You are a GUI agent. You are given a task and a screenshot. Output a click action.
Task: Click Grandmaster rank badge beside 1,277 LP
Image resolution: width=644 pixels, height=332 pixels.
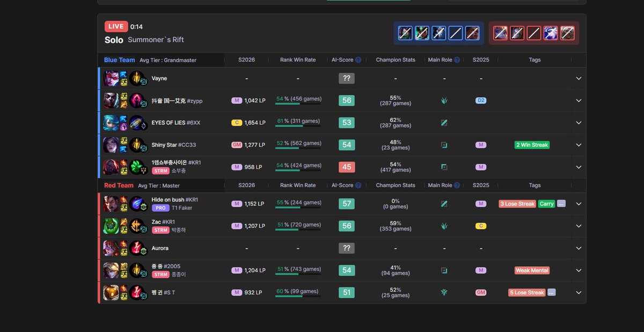click(237, 145)
